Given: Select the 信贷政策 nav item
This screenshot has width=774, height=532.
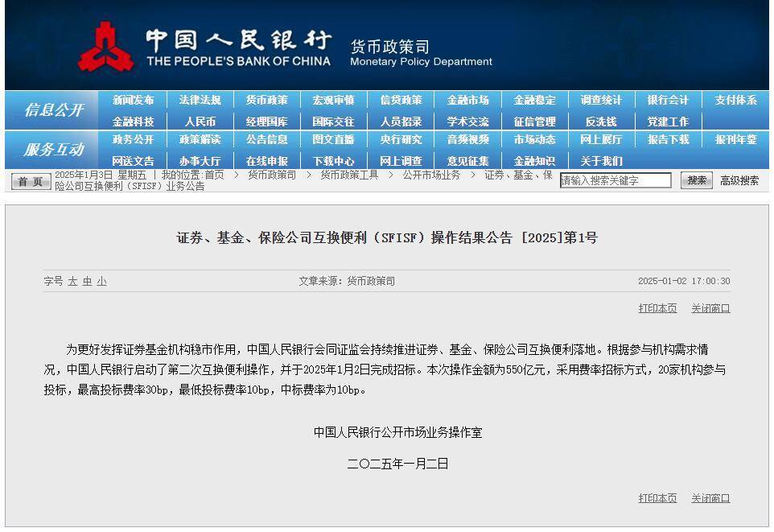Looking at the screenshot, I should coord(401,101).
